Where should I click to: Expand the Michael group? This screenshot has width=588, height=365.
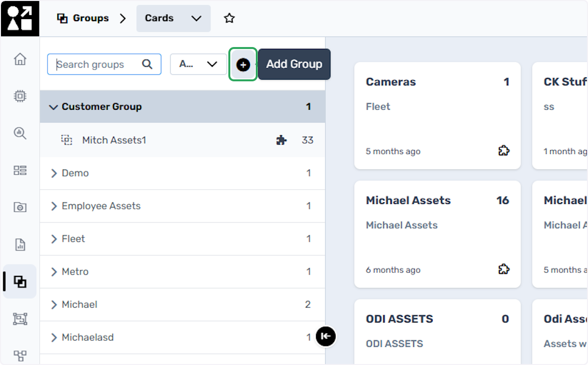coord(54,304)
